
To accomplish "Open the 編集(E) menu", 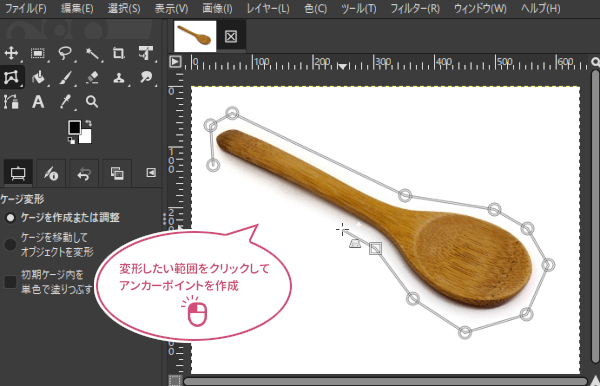I will [x=77, y=8].
